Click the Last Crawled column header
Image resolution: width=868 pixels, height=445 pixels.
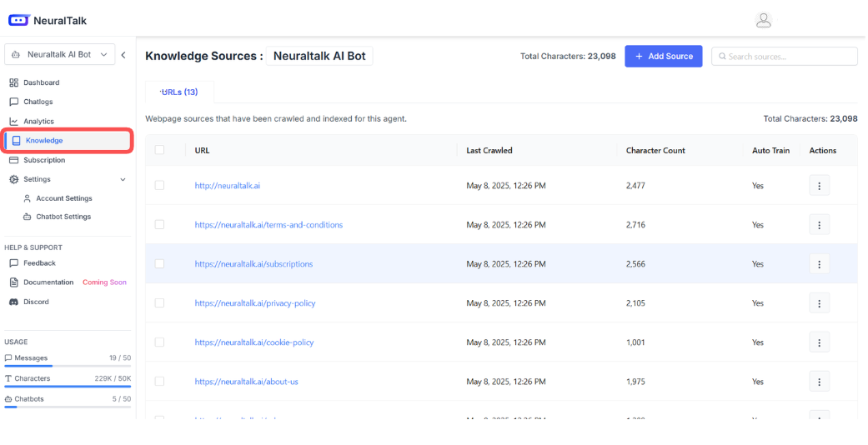pyautogui.click(x=489, y=151)
